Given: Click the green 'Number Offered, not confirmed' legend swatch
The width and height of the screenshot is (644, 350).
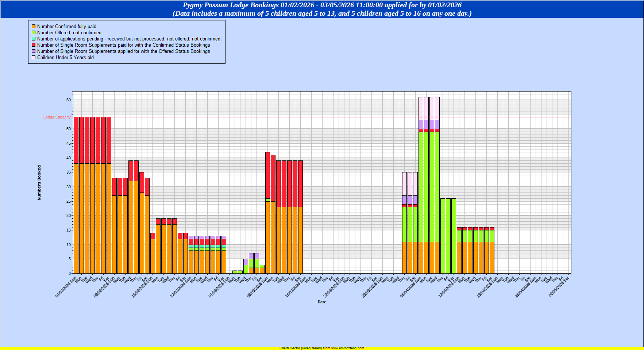Looking at the screenshot, I should click(34, 33).
